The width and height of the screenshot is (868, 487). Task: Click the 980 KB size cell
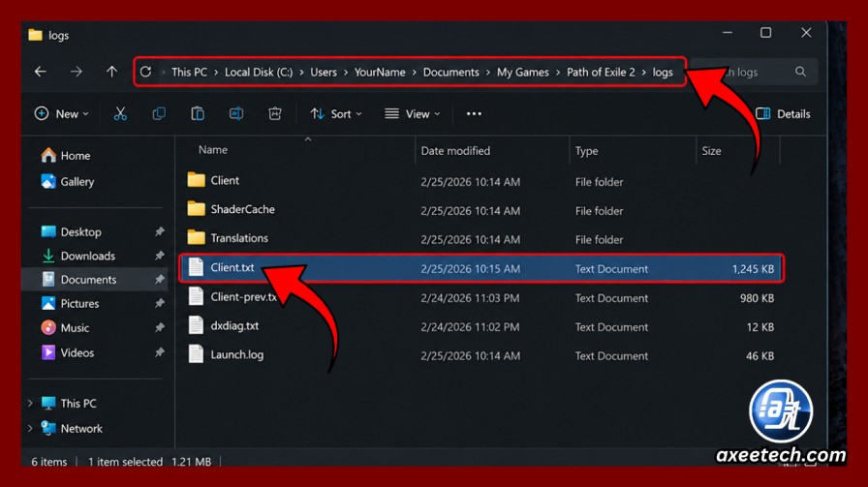[757, 298]
